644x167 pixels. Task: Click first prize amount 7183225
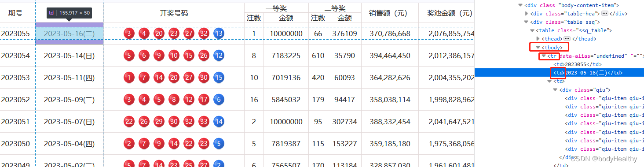[x=285, y=56]
